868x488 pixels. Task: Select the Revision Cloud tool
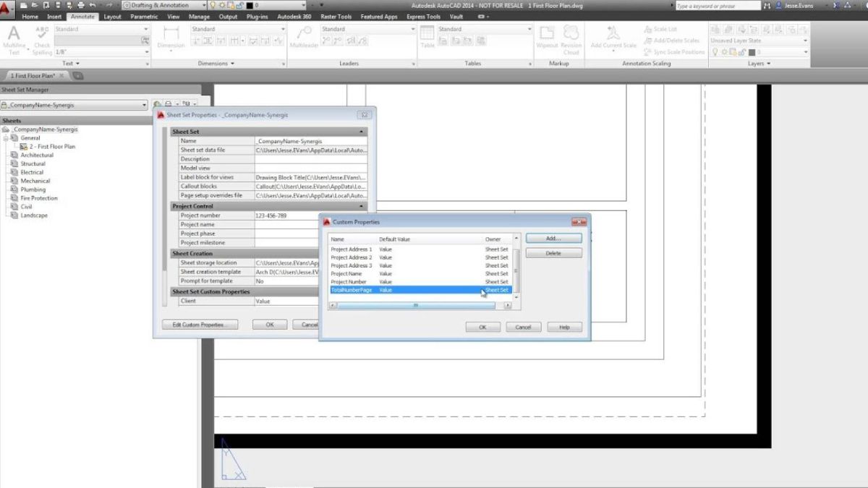(x=571, y=40)
